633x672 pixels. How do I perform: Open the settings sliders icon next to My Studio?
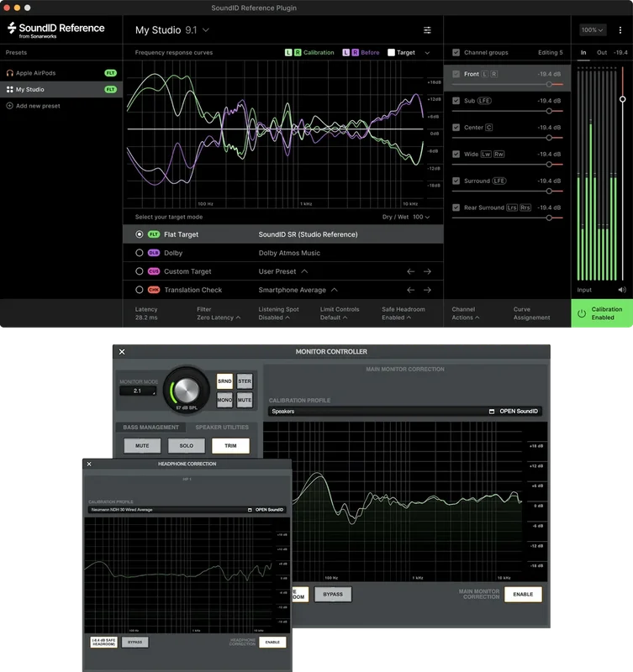click(x=427, y=30)
